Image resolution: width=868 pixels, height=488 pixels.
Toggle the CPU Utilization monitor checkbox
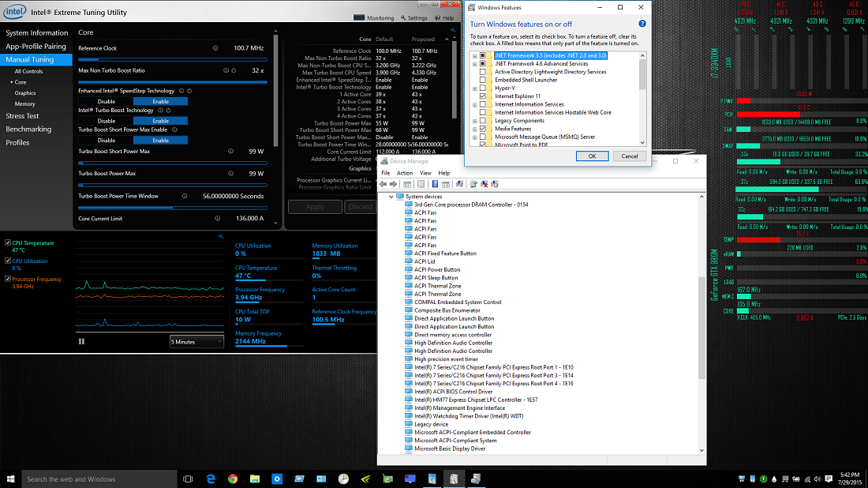8,261
